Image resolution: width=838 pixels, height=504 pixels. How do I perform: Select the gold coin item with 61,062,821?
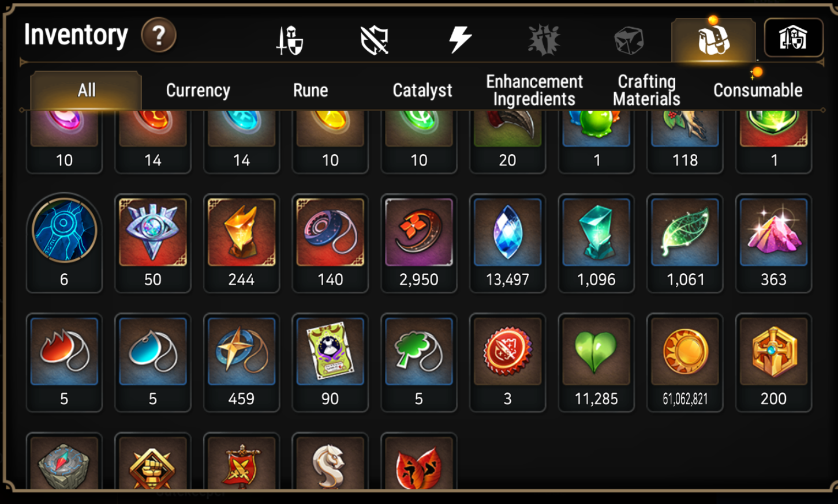click(x=685, y=363)
